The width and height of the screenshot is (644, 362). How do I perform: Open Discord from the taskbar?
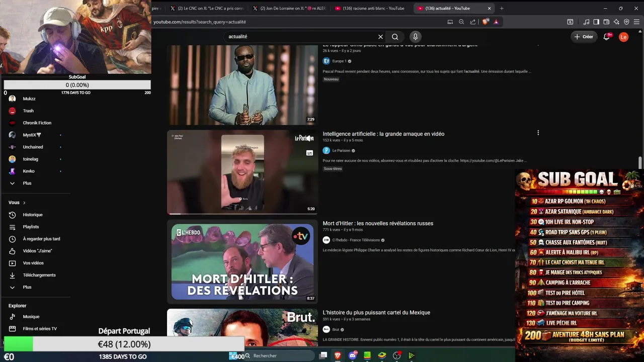coord(353,355)
